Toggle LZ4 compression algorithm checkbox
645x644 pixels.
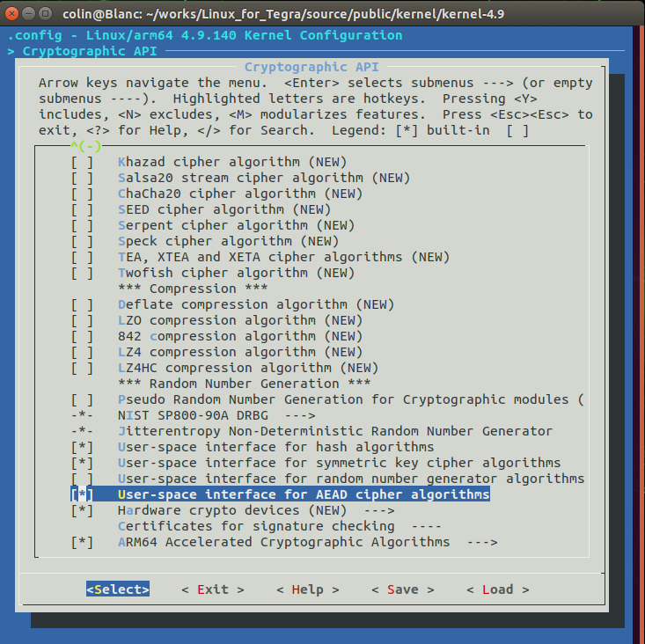pyautogui.click(x=82, y=352)
